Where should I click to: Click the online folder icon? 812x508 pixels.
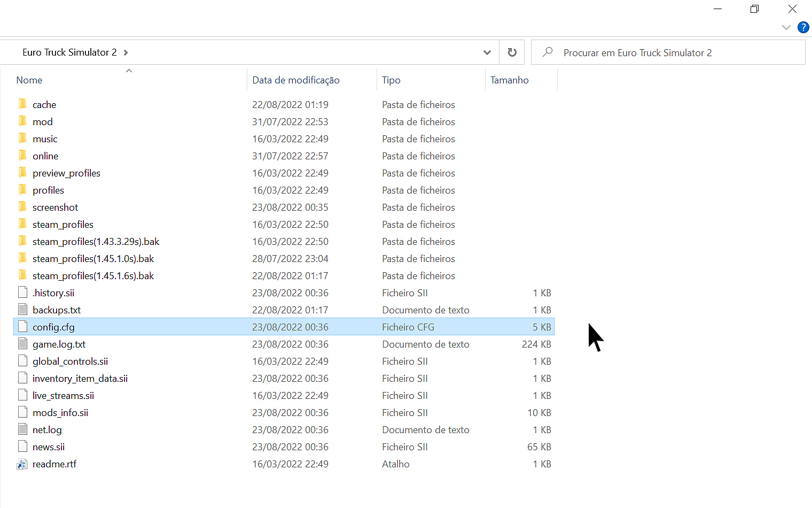pos(22,156)
